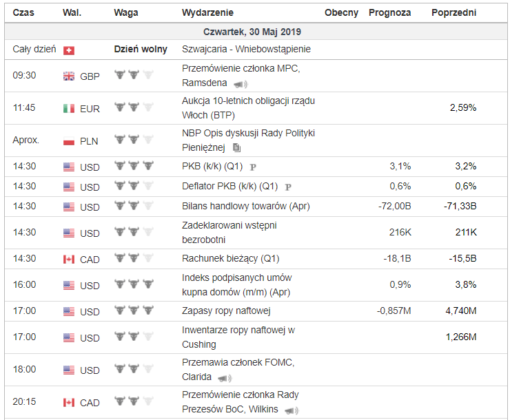
Task: Click the preliminary P icon beside PKB (k/k)
Action: click(x=253, y=167)
